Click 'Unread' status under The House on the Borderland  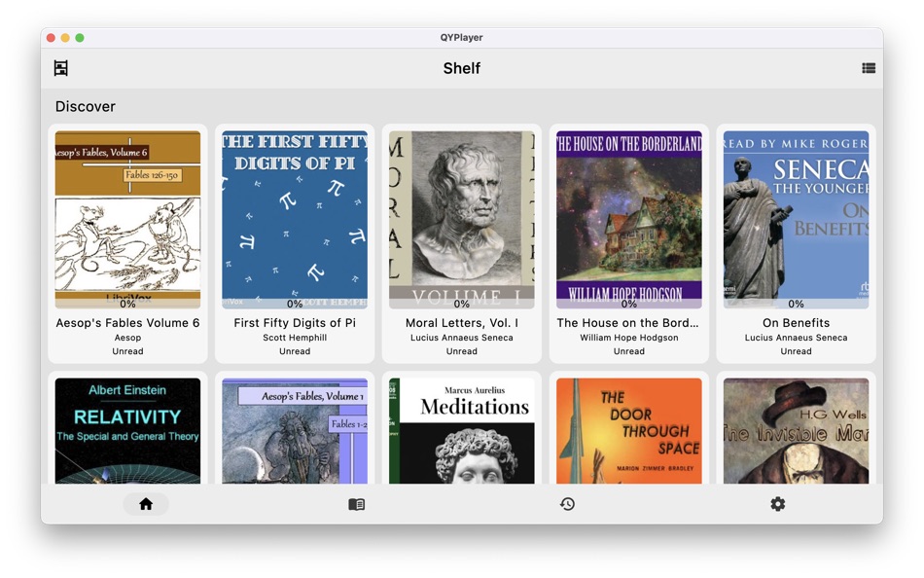(x=628, y=351)
